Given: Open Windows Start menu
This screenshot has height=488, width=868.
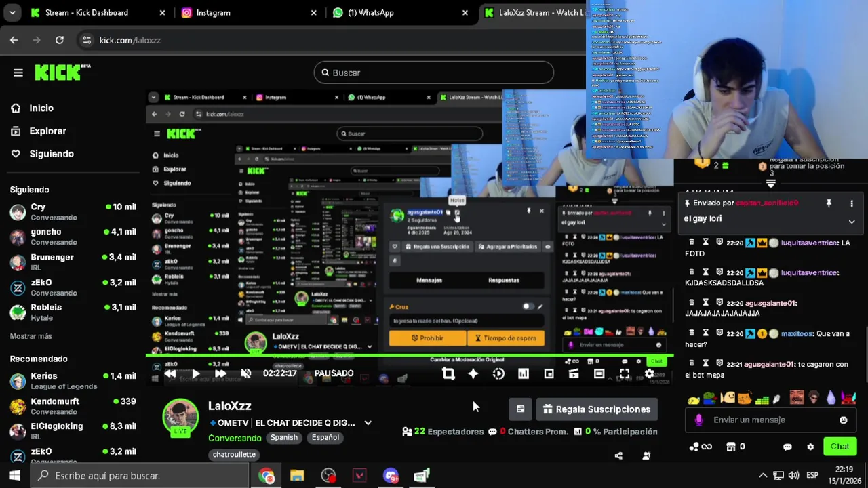Looking at the screenshot, I should (x=14, y=476).
